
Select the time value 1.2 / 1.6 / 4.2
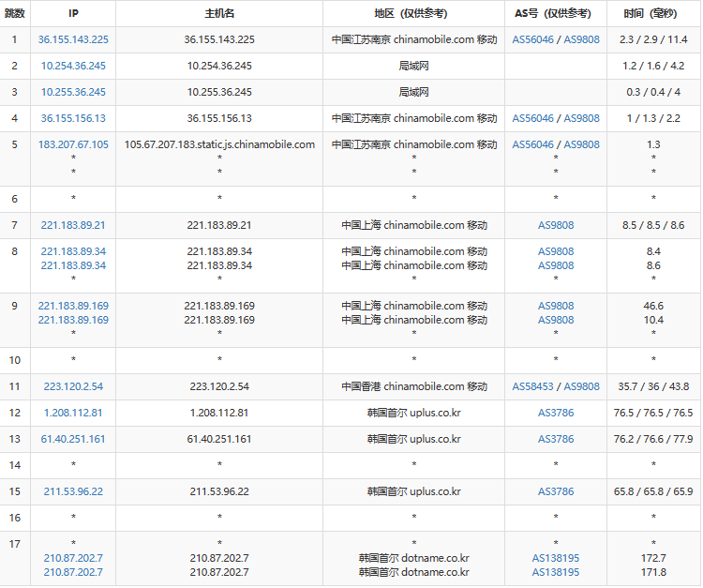tap(653, 66)
